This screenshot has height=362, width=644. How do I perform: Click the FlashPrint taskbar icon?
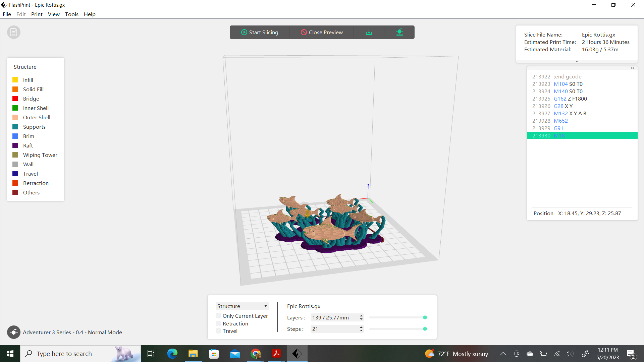click(297, 354)
